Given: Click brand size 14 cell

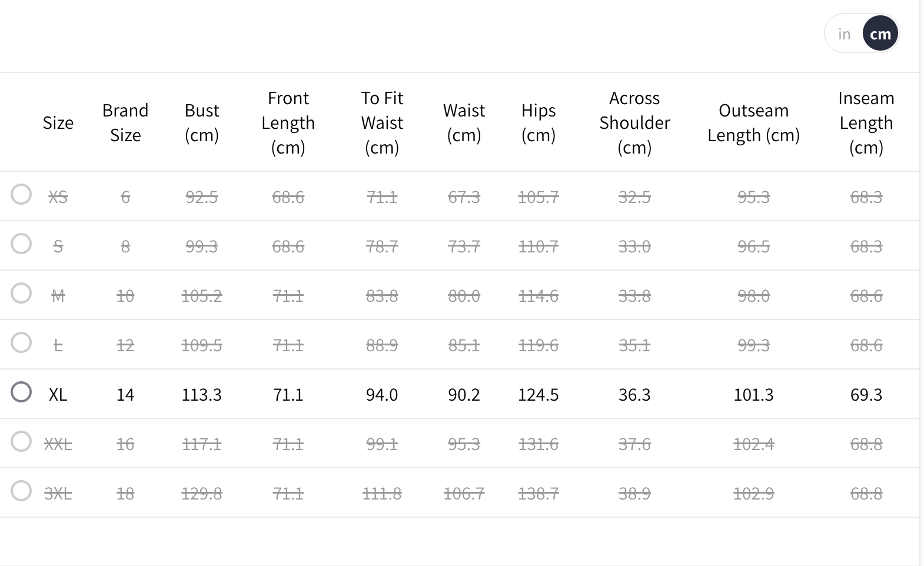Looking at the screenshot, I should click(x=125, y=394).
